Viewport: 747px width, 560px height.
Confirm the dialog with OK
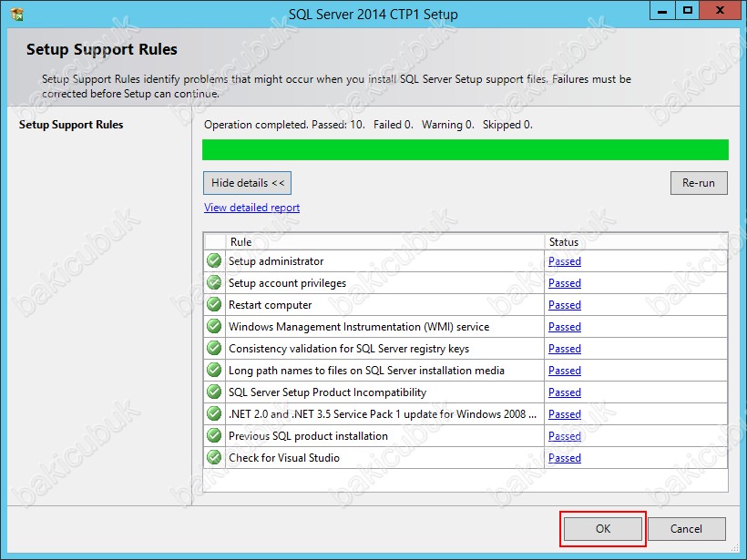pyautogui.click(x=601, y=528)
